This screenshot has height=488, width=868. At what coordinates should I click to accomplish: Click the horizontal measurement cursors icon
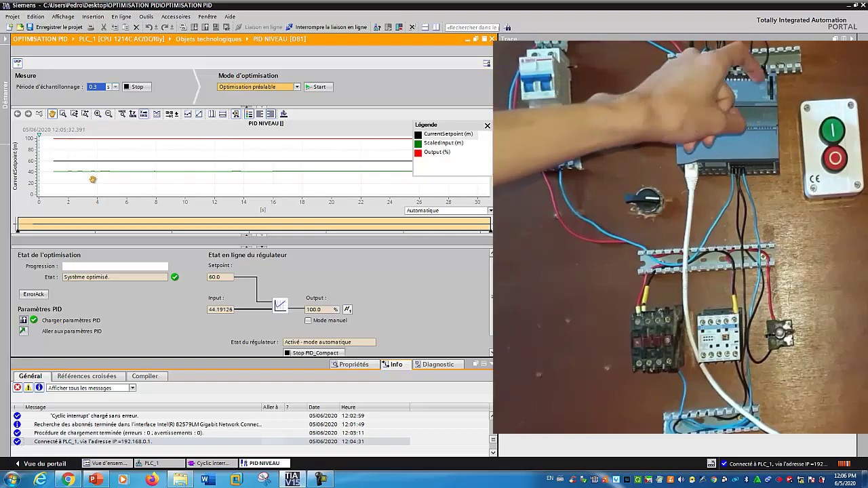click(222, 114)
